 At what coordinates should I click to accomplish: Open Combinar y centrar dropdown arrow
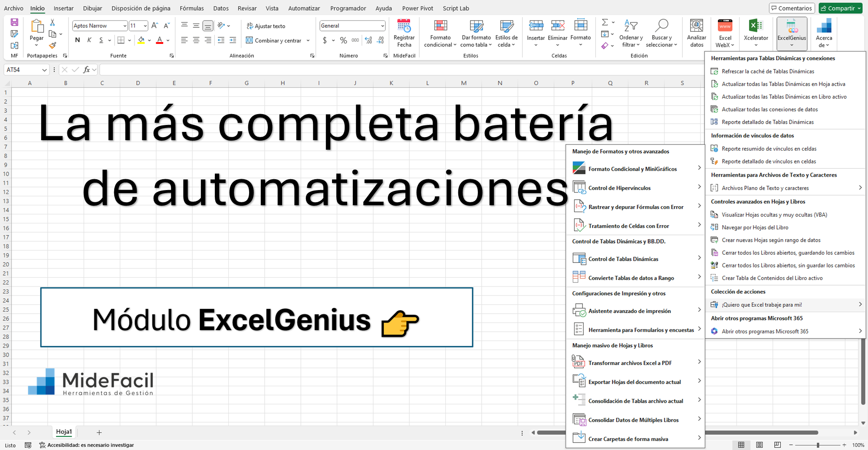point(308,40)
